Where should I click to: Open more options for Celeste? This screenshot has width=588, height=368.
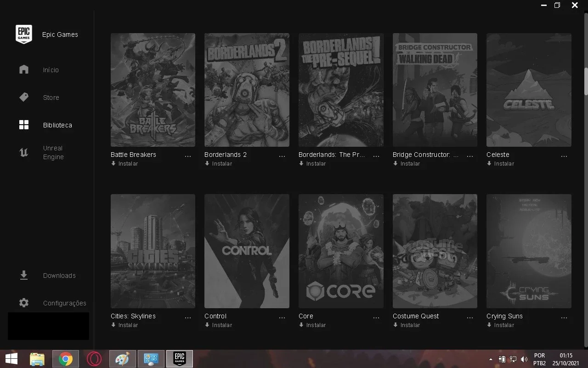click(564, 156)
